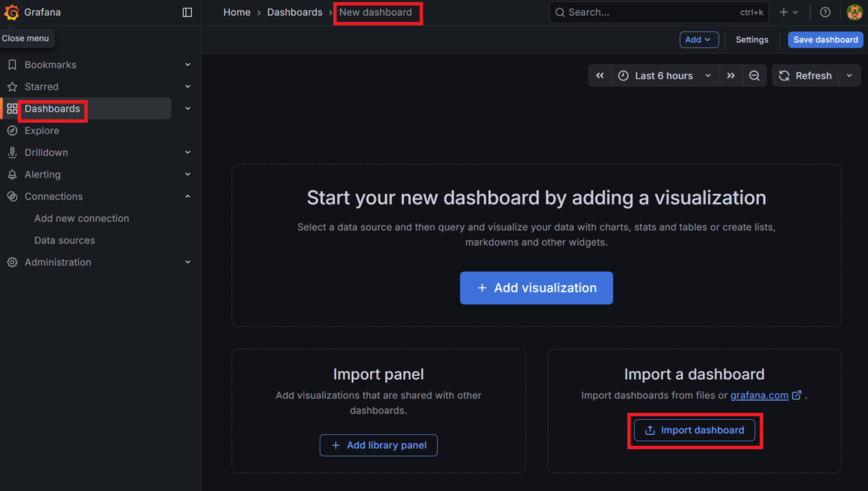Expand the Alerting section chevron

pyautogui.click(x=188, y=174)
